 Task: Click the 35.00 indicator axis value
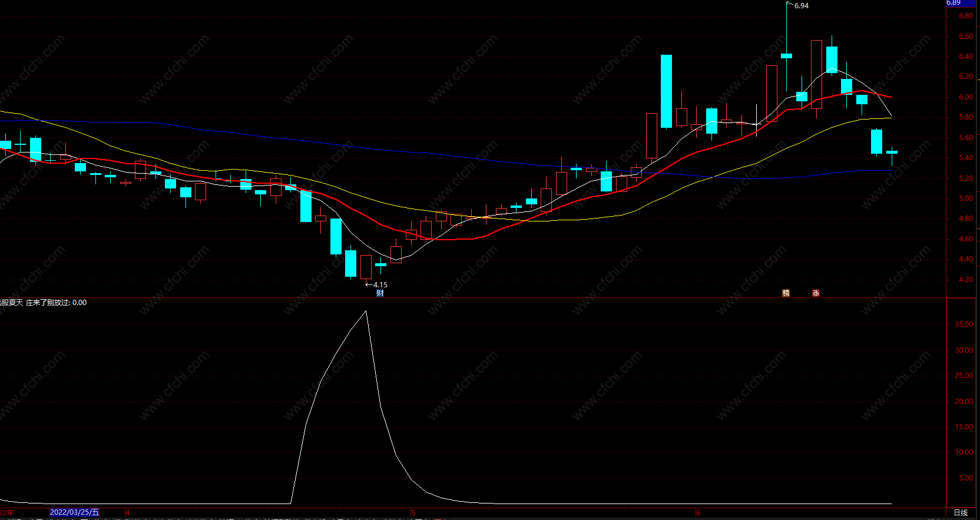coord(964,324)
